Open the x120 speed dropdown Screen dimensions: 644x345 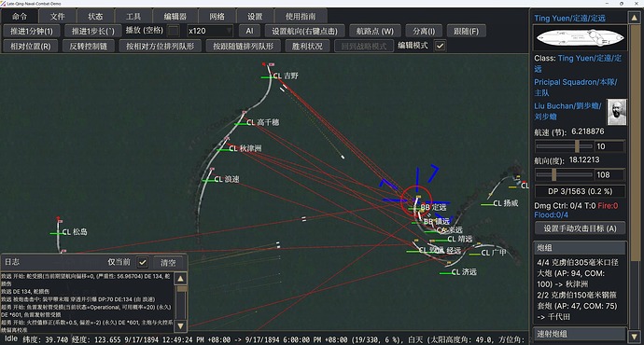tap(210, 31)
